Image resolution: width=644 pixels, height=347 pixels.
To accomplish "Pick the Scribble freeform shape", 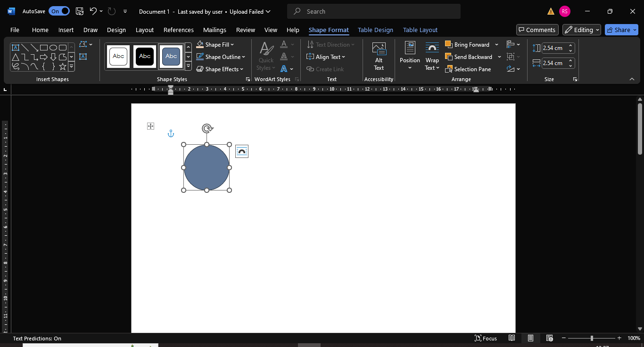I will [x=16, y=66].
